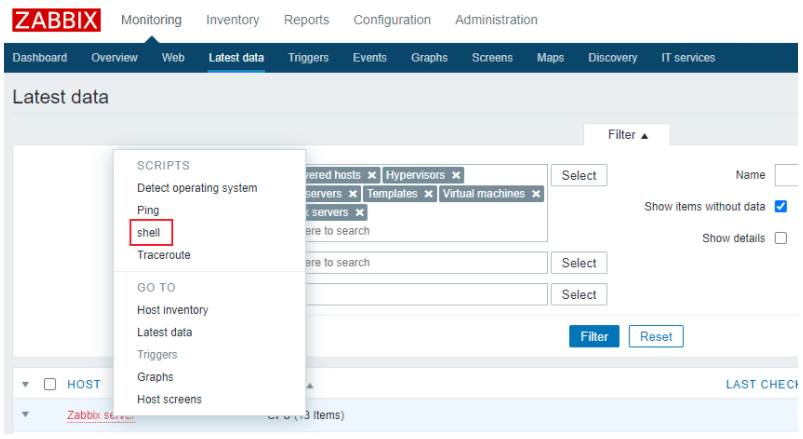This screenshot has width=803, height=439.
Task: Run the Traceroute script
Action: pyautogui.click(x=164, y=255)
